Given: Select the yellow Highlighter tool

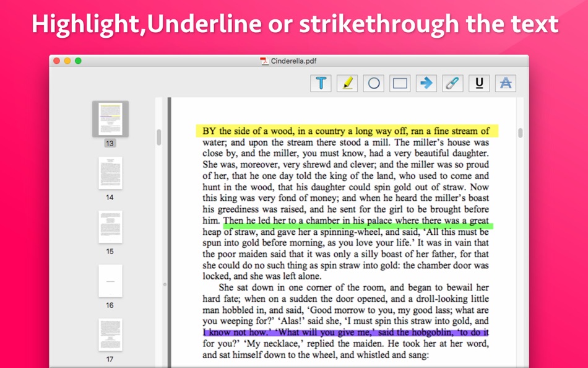Looking at the screenshot, I should pyautogui.click(x=347, y=83).
